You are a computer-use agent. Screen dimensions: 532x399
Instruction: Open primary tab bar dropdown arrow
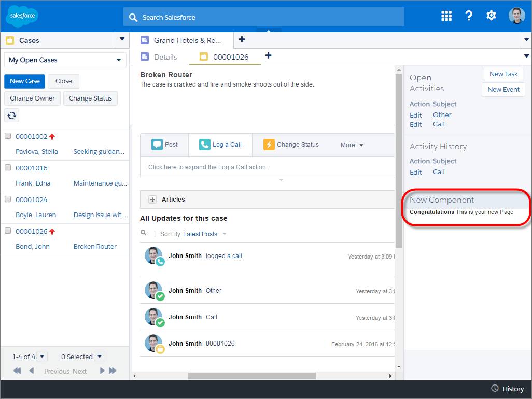(526, 40)
